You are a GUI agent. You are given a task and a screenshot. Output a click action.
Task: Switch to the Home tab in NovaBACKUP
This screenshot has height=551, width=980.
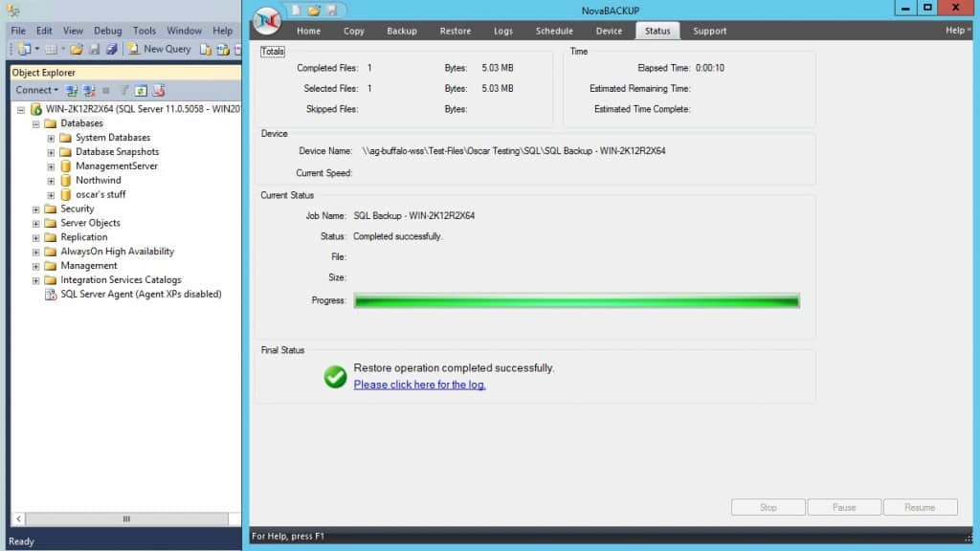[x=309, y=31]
